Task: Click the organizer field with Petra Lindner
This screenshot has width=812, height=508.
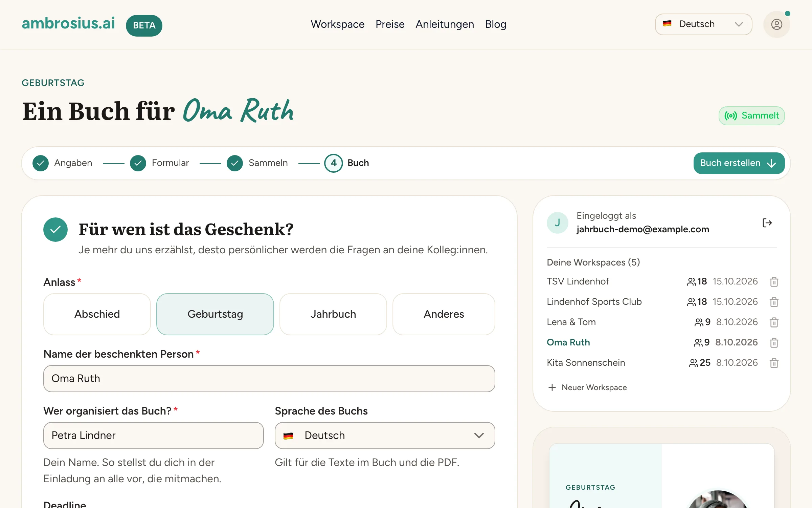Action: coord(154,436)
